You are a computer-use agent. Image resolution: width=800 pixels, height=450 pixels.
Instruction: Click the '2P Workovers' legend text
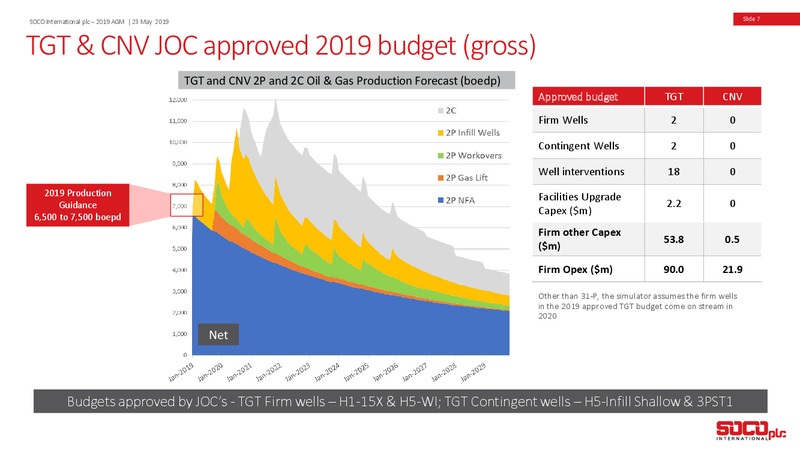pos(473,156)
